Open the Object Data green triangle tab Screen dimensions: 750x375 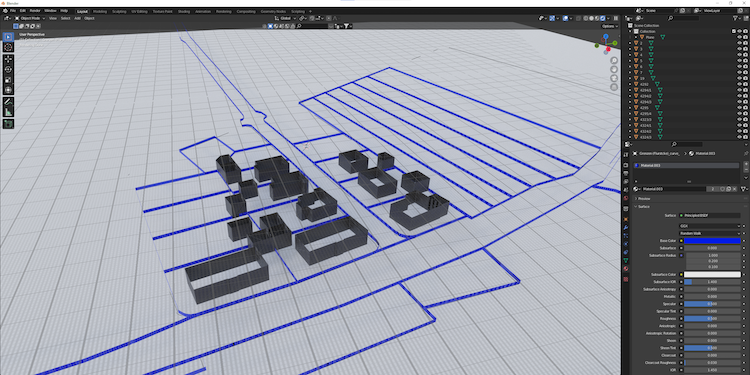pyautogui.click(x=626, y=260)
